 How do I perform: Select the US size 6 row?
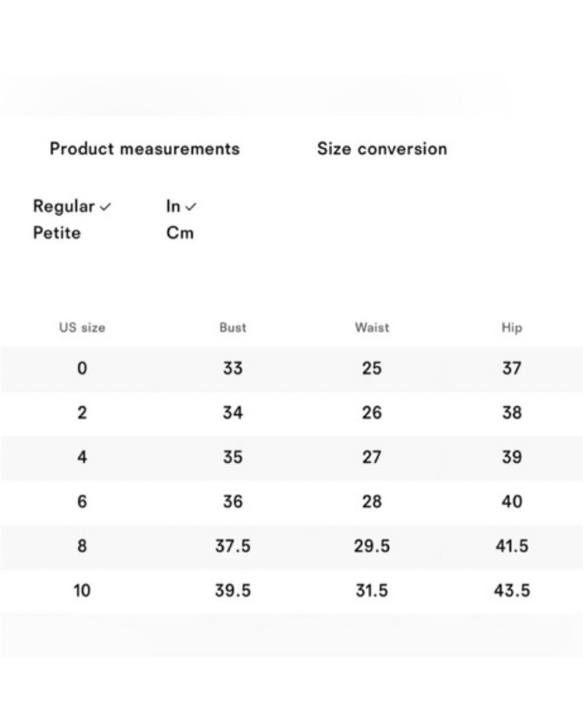tap(291, 502)
